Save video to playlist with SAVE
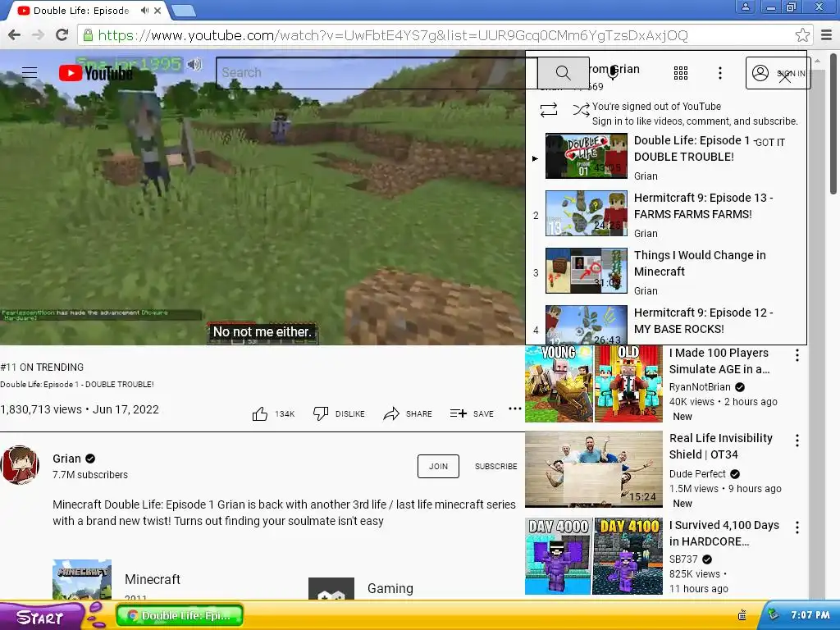The width and height of the screenshot is (840, 630). pyautogui.click(x=472, y=413)
